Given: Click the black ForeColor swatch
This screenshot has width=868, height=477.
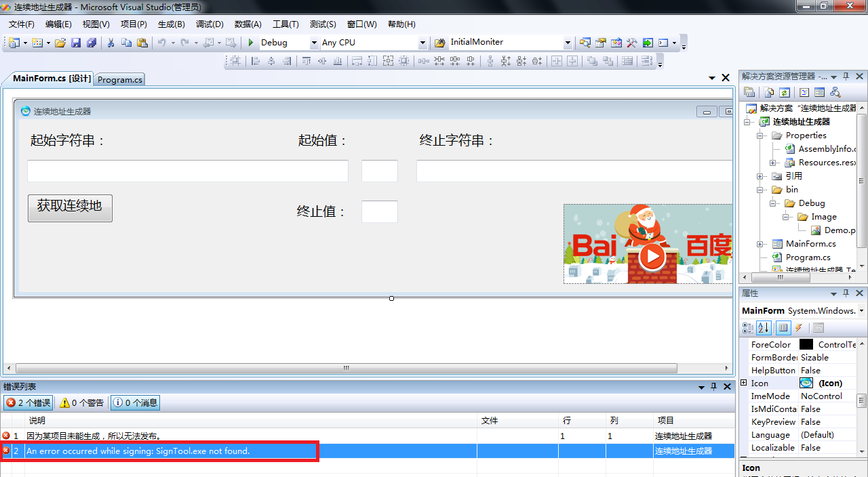Looking at the screenshot, I should pos(806,344).
